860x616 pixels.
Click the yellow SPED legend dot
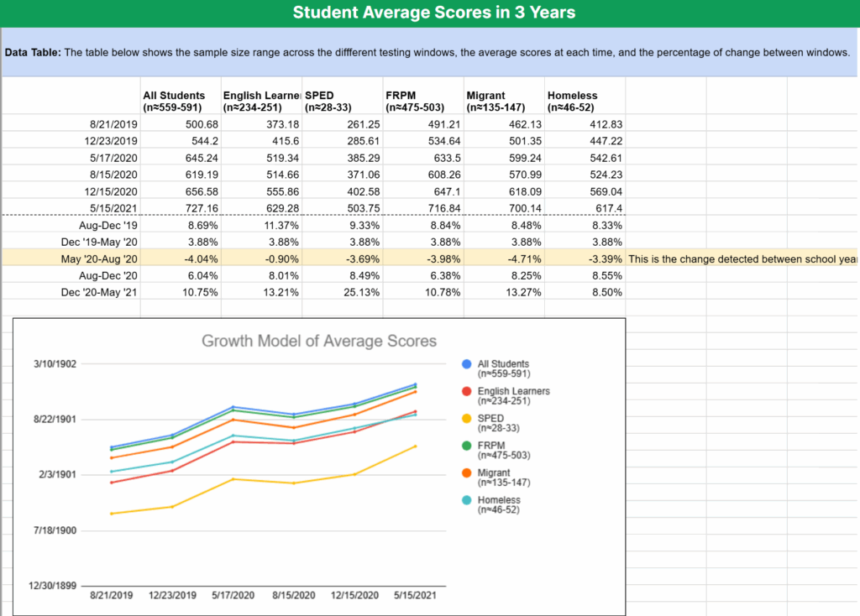tap(466, 419)
